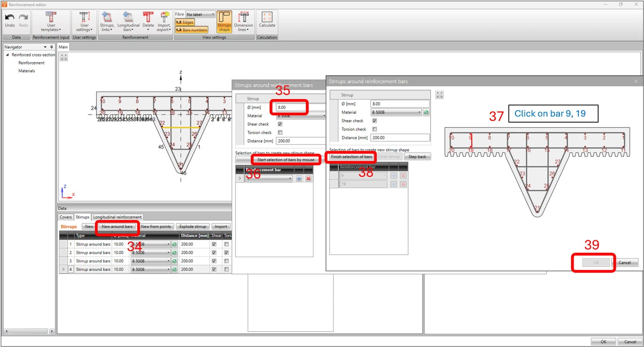Switch to the Stirrups tab
The height and width of the screenshot is (347, 644).
83,217
